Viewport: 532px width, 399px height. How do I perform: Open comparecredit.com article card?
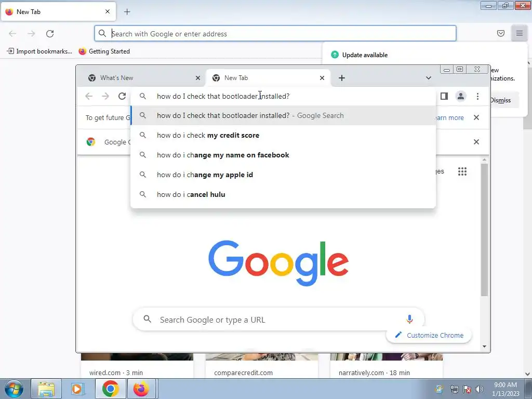click(x=262, y=366)
